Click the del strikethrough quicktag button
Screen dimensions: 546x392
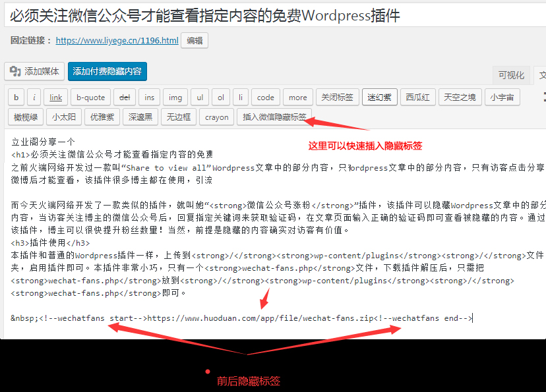[125, 98]
